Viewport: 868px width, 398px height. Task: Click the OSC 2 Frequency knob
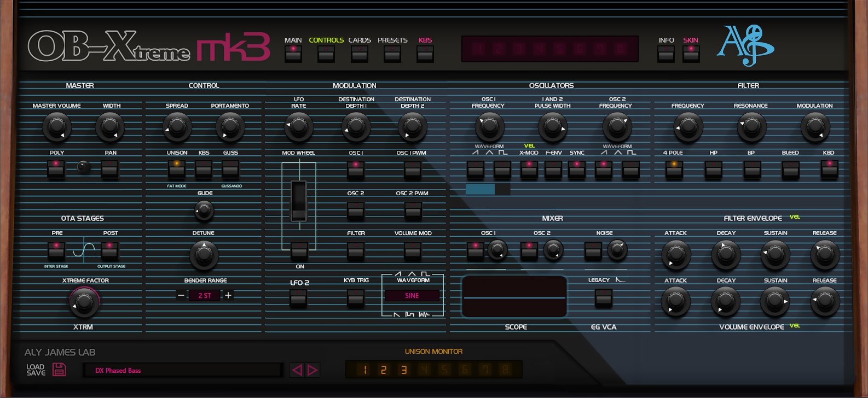coord(617,127)
